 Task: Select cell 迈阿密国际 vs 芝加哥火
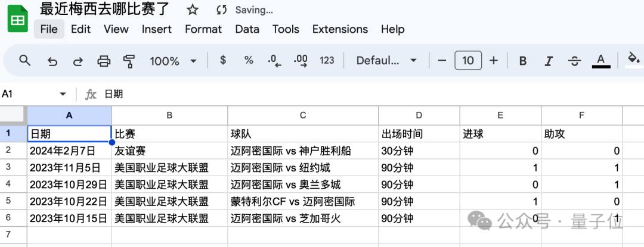click(x=303, y=218)
